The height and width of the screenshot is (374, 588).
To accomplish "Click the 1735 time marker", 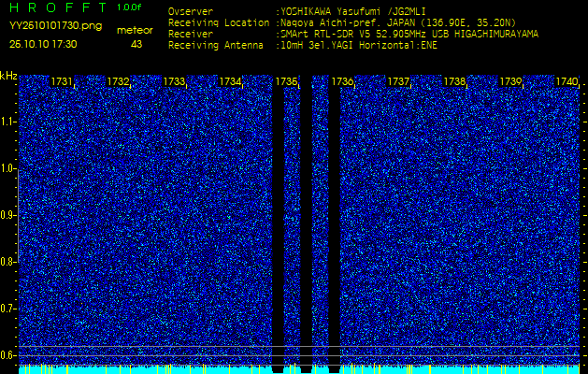I will (286, 81).
